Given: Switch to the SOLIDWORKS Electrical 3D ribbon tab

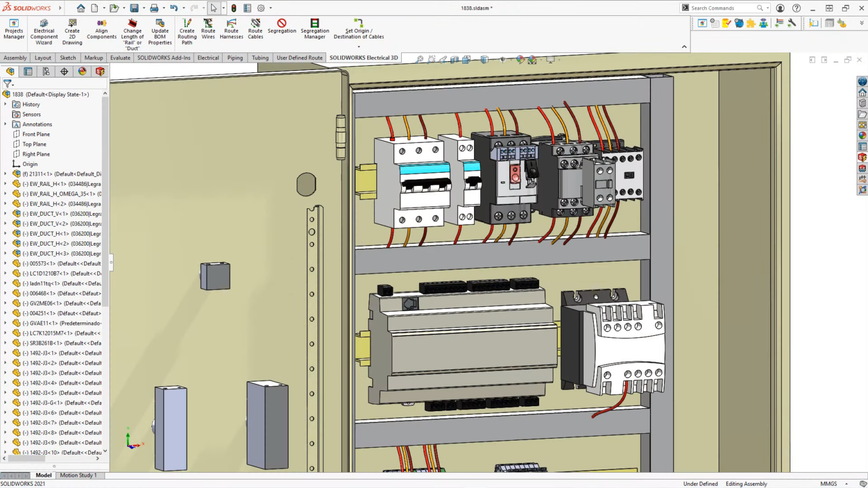Looking at the screenshot, I should point(363,57).
